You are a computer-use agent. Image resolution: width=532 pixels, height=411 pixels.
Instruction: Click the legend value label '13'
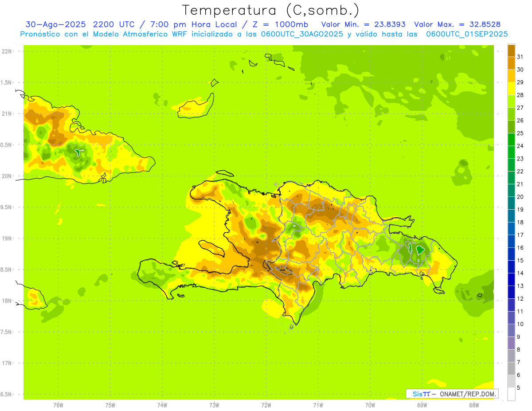[x=520, y=286]
